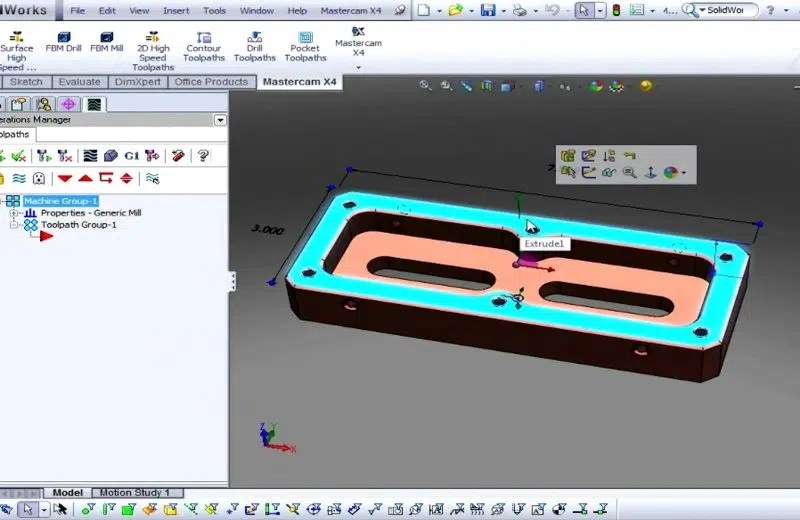Open the FBM Drill tool

point(63,42)
